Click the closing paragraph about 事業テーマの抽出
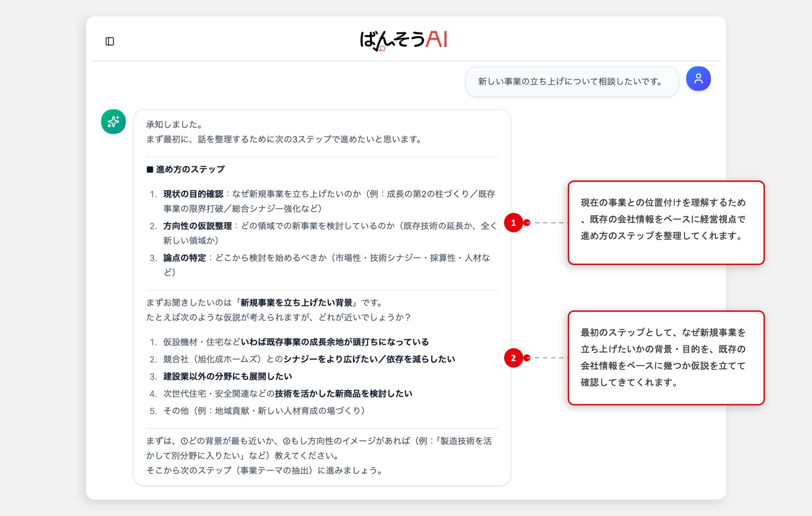Viewport: 812px width, 516px height. pos(264,470)
